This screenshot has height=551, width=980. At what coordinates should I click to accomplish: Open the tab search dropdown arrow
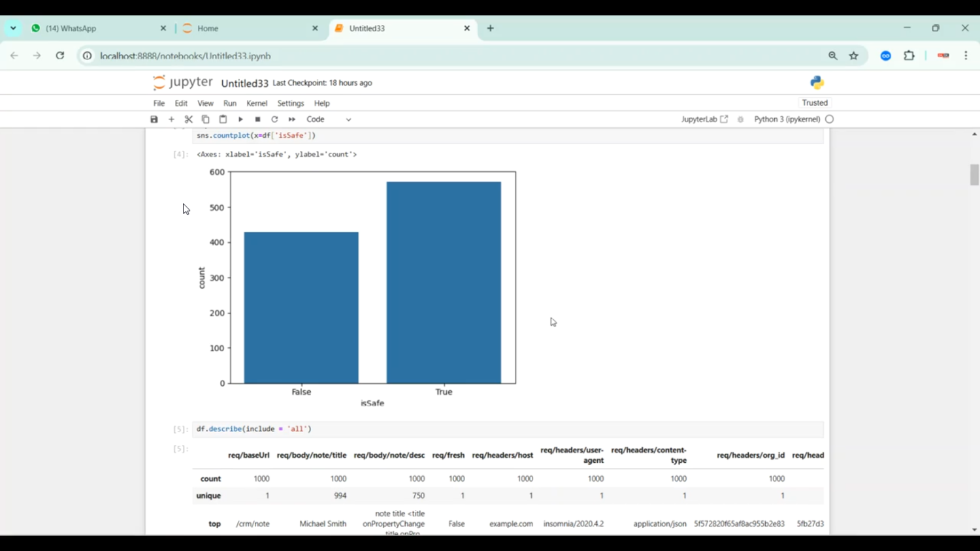point(13,28)
